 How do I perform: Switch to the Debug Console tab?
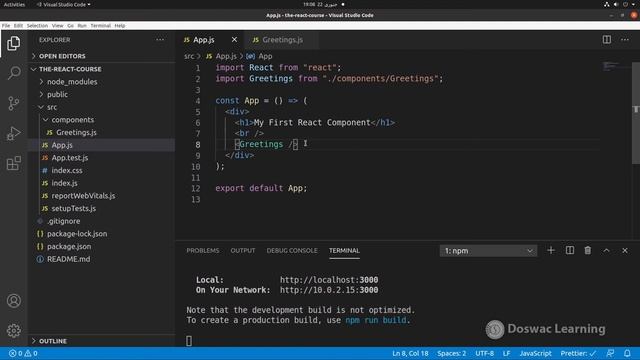pyautogui.click(x=292, y=251)
